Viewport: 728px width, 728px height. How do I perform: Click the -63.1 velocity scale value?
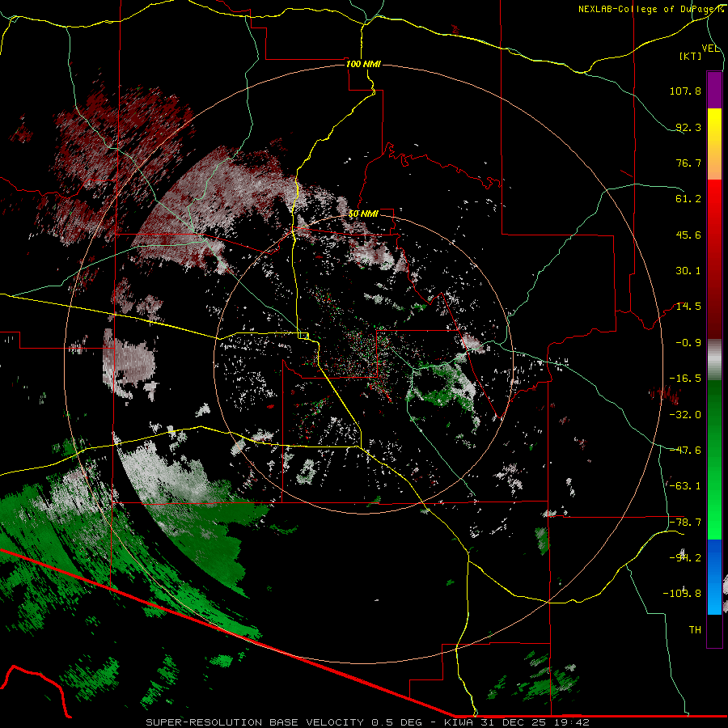click(x=685, y=486)
